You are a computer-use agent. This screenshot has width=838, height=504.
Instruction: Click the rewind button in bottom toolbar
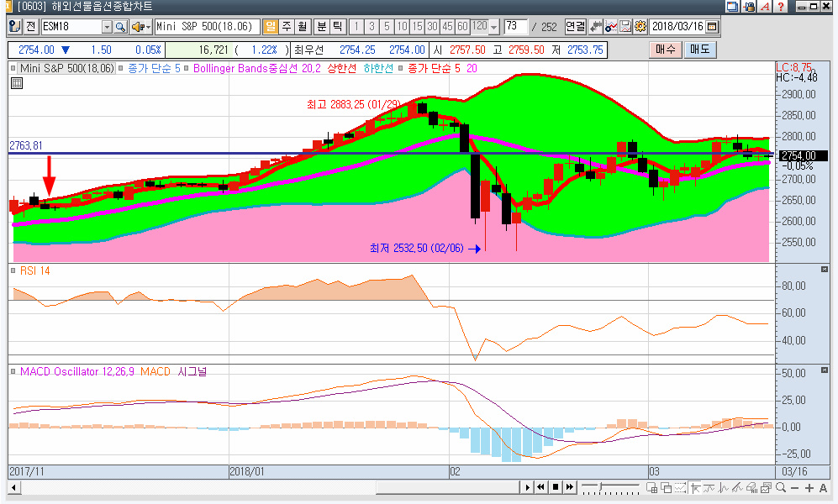pyautogui.click(x=540, y=487)
